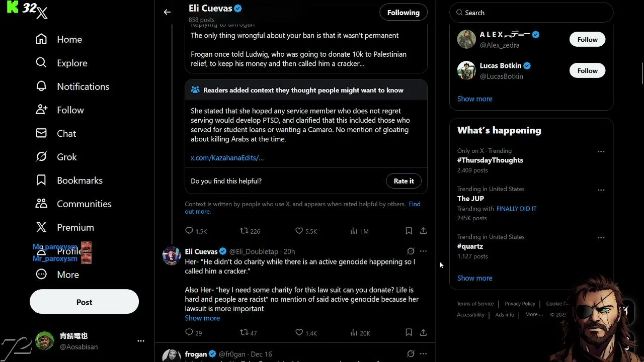Follow the ALEX account

pyautogui.click(x=587, y=40)
